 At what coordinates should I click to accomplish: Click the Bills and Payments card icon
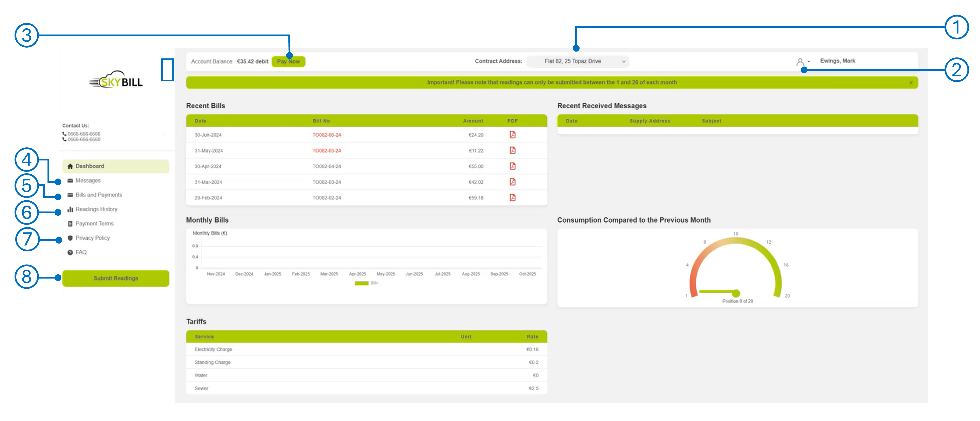(70, 194)
